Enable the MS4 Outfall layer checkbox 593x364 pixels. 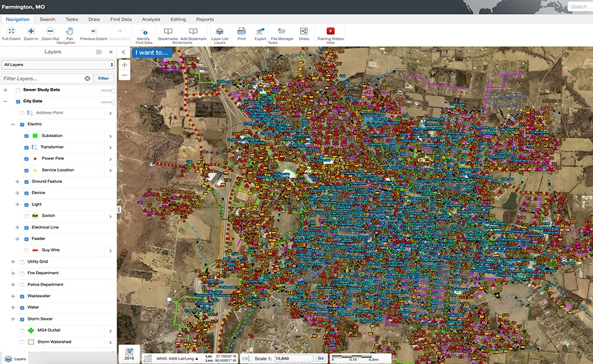pyautogui.click(x=22, y=330)
